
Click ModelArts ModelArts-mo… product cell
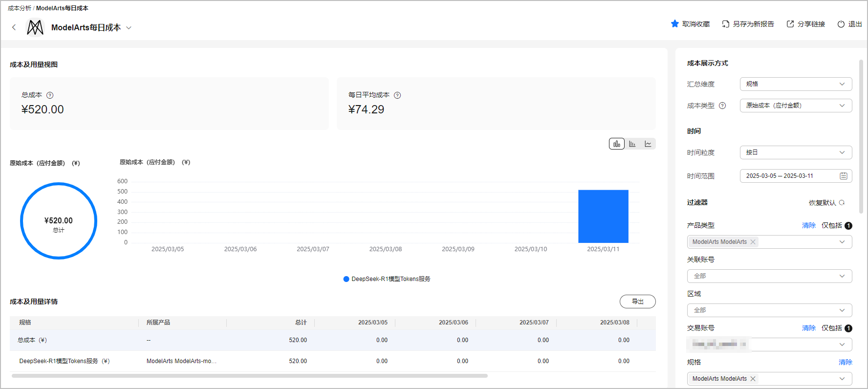181,361
